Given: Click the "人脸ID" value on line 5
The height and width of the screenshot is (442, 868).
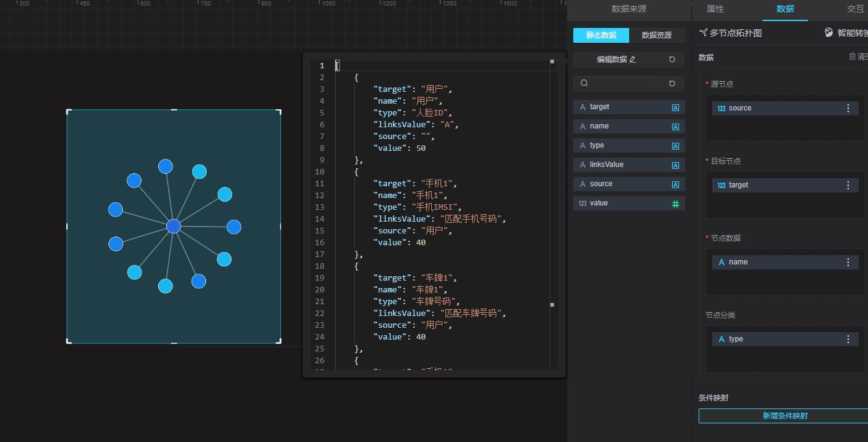Looking at the screenshot, I should point(432,113).
